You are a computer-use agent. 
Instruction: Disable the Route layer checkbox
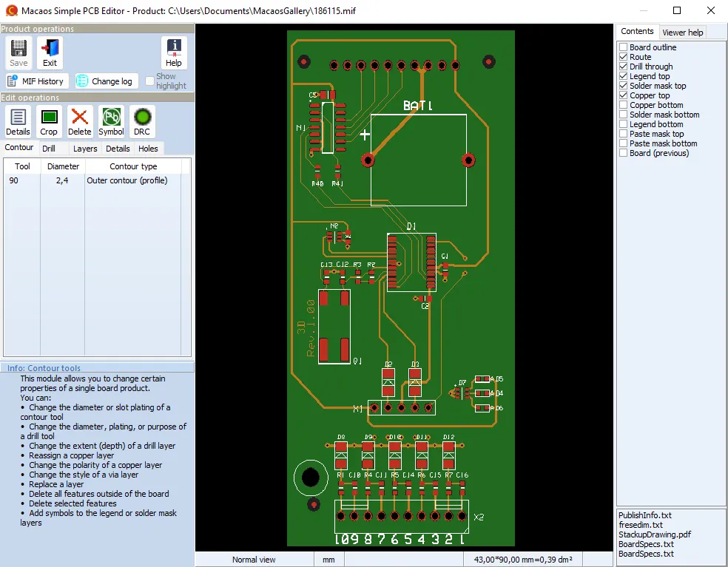point(623,57)
